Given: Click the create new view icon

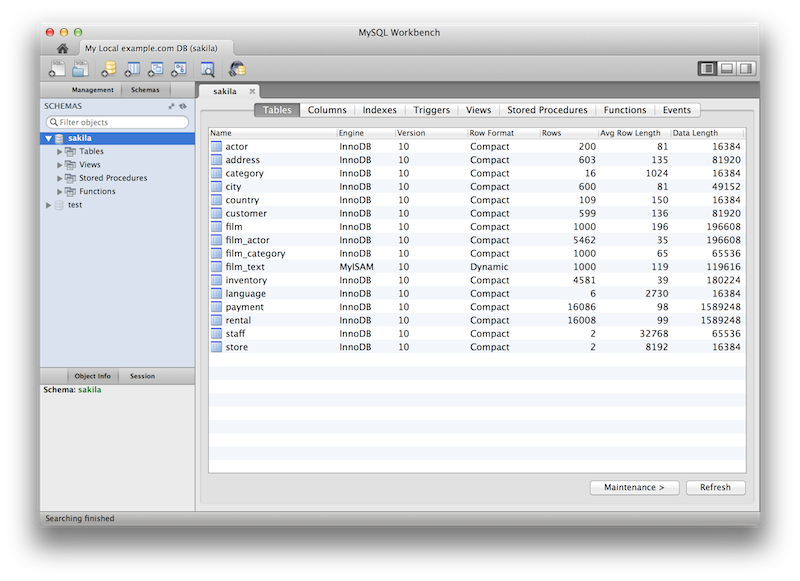Looking at the screenshot, I should pyautogui.click(x=156, y=69).
